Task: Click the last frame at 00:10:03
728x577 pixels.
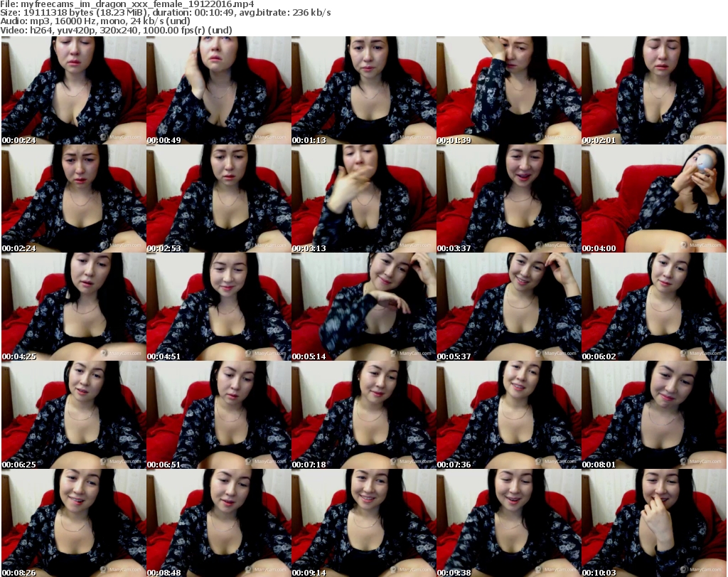Action: (653, 523)
